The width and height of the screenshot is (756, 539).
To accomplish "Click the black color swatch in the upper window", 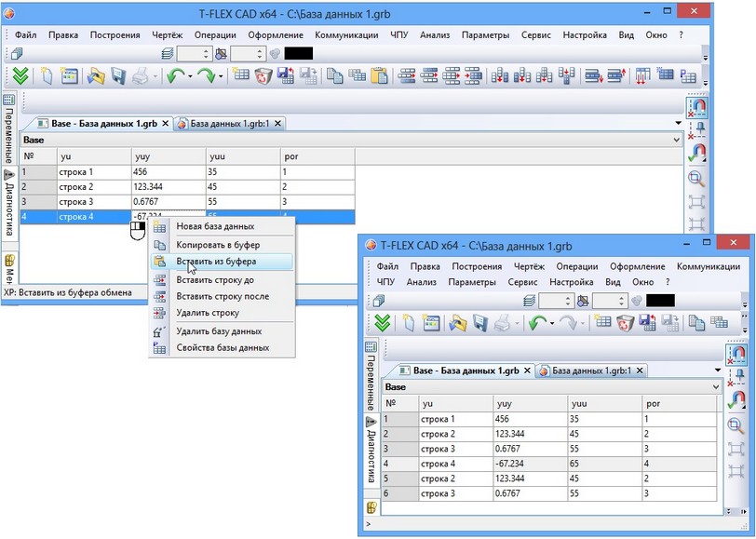I will [299, 53].
